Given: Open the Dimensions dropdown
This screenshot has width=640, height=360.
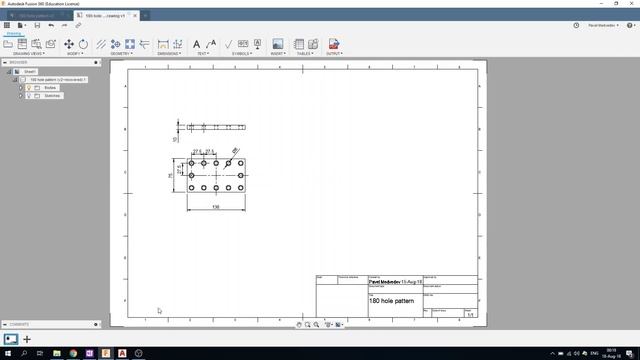Looking at the screenshot, I should 169,53.
